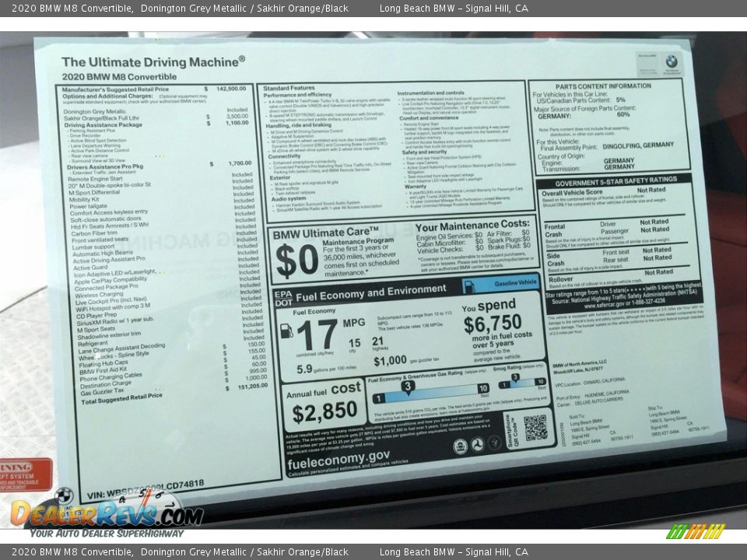Click 'Donington Grey Metallic / Sakhir Orange/Black' in bottom caption
The height and width of the screenshot is (560, 747).
244,552
